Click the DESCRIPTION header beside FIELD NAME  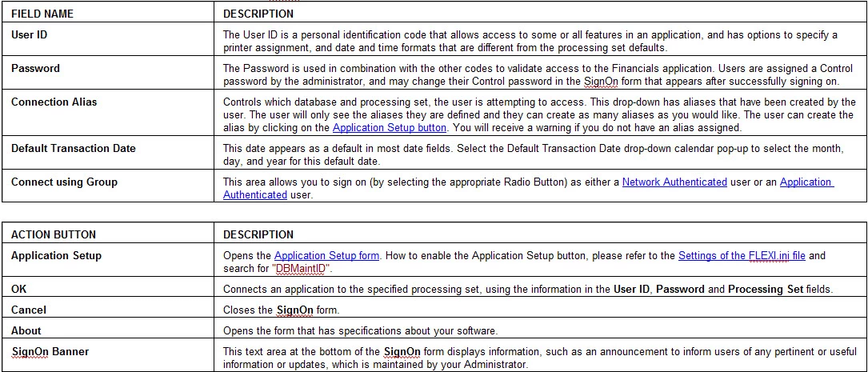(258, 14)
